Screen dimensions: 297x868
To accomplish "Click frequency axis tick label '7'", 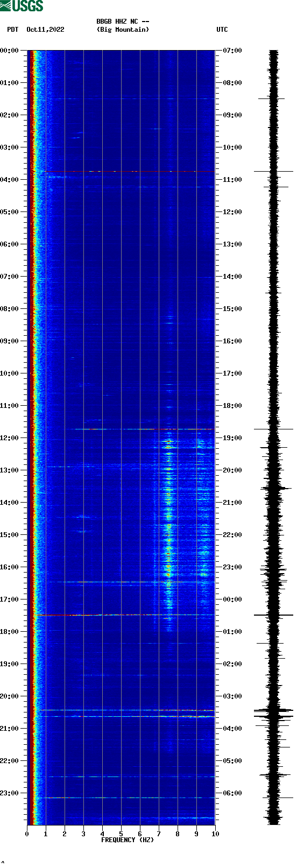I will click(x=159, y=834).
